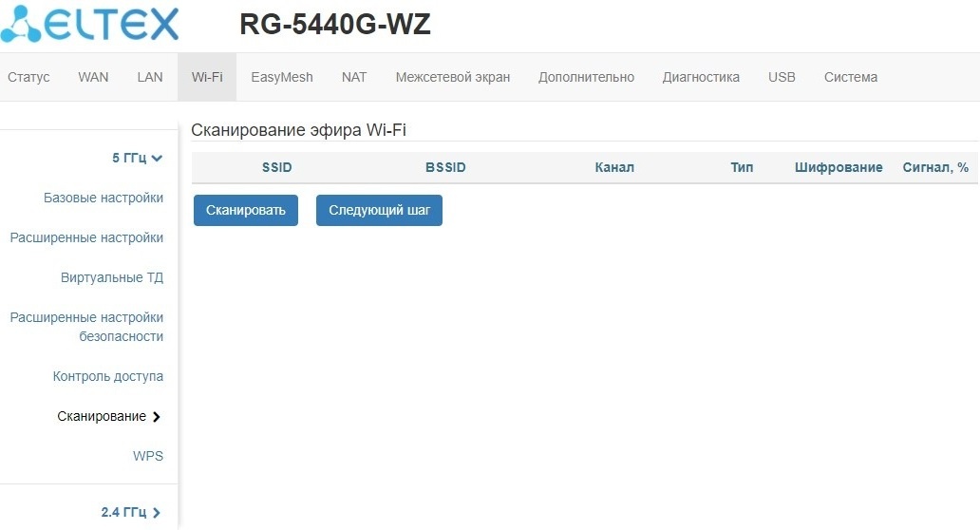This screenshot has width=980, height=530.
Task: Open the Межсетевой экран tab
Action: click(453, 77)
